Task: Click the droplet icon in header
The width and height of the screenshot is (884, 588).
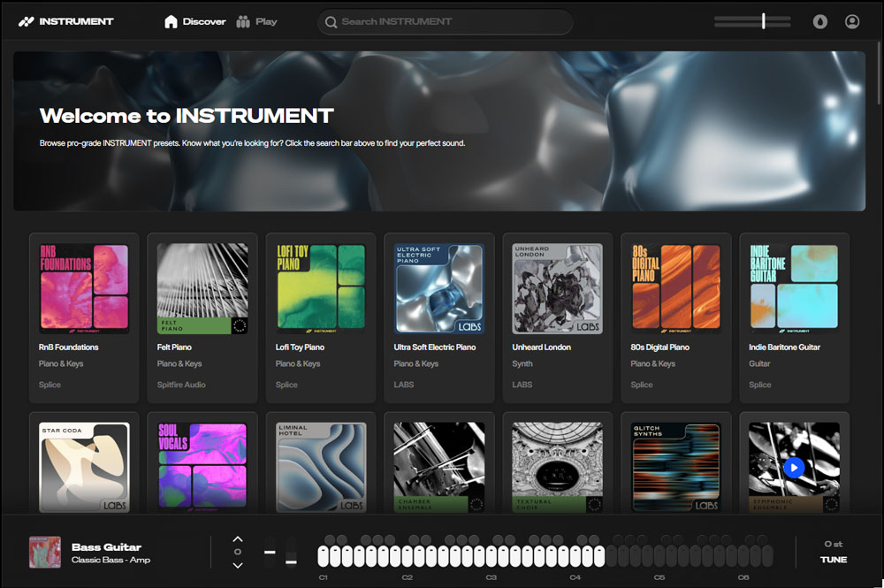Action: tap(820, 22)
